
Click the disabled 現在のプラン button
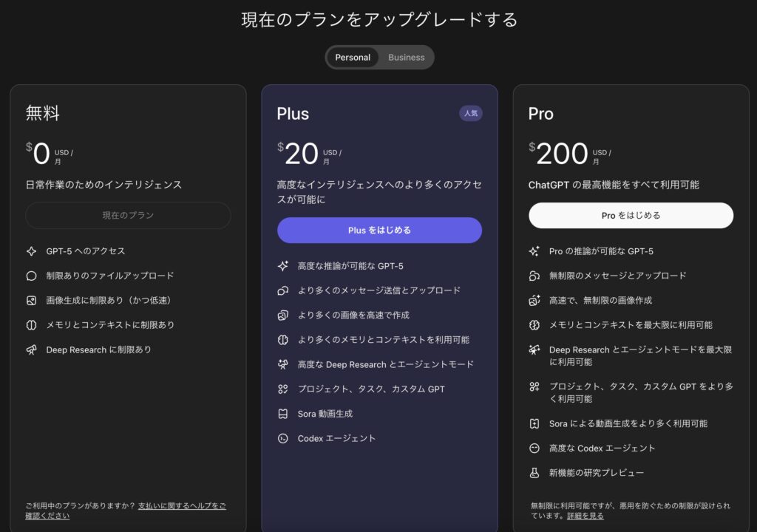[x=128, y=215]
